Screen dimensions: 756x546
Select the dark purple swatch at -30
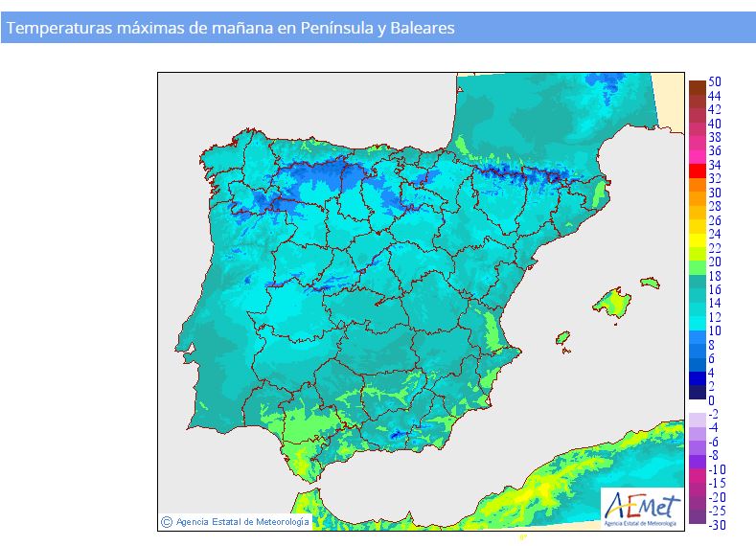coord(697,518)
